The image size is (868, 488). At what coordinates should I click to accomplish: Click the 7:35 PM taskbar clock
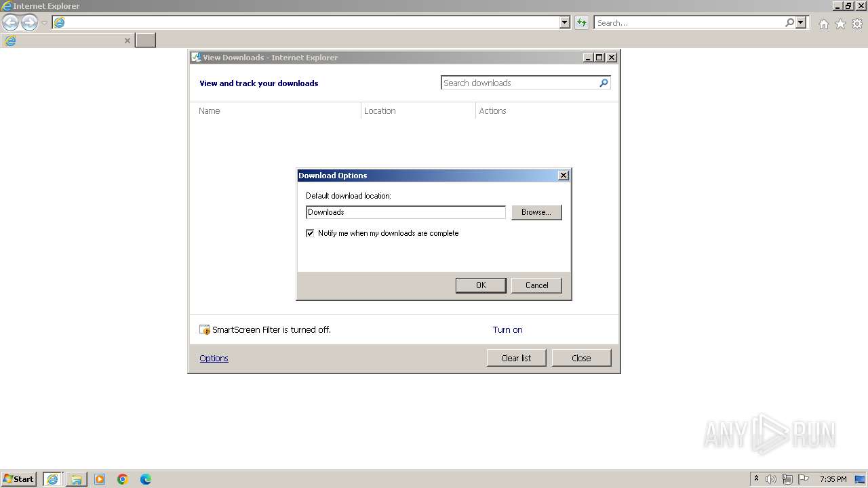point(833,479)
